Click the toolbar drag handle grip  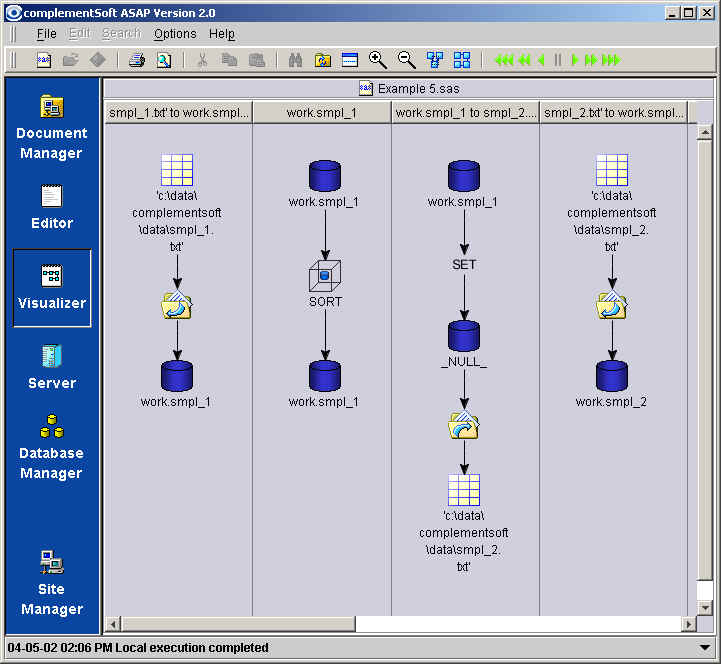13,60
